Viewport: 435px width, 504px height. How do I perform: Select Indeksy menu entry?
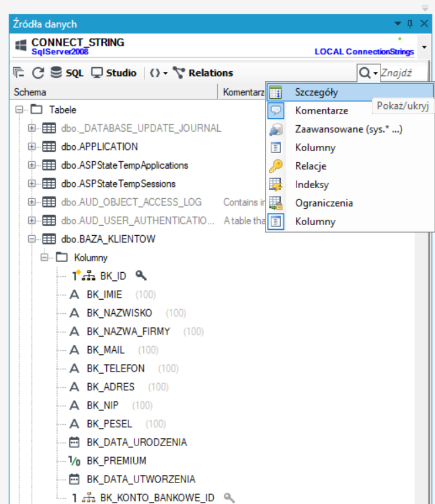click(x=350, y=185)
